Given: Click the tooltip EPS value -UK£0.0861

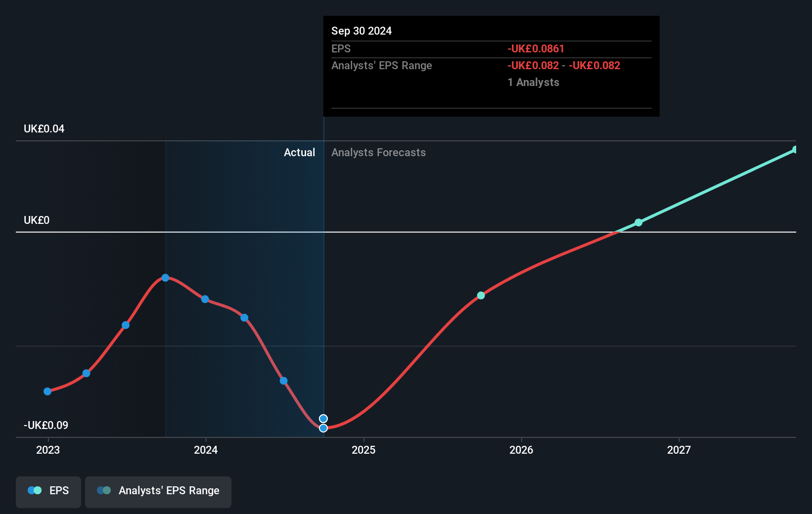Looking at the screenshot, I should (x=536, y=48).
